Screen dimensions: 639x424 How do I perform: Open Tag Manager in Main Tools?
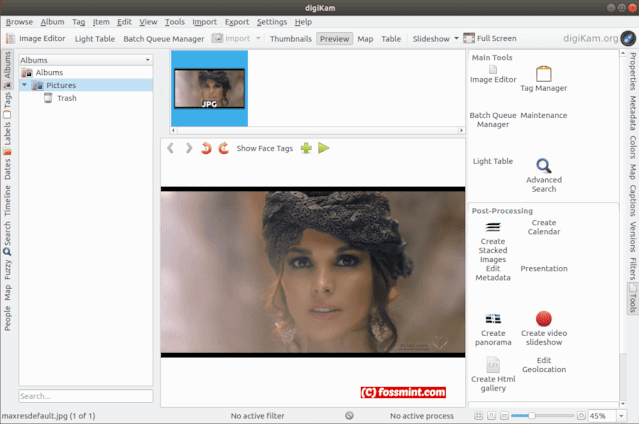pyautogui.click(x=543, y=78)
